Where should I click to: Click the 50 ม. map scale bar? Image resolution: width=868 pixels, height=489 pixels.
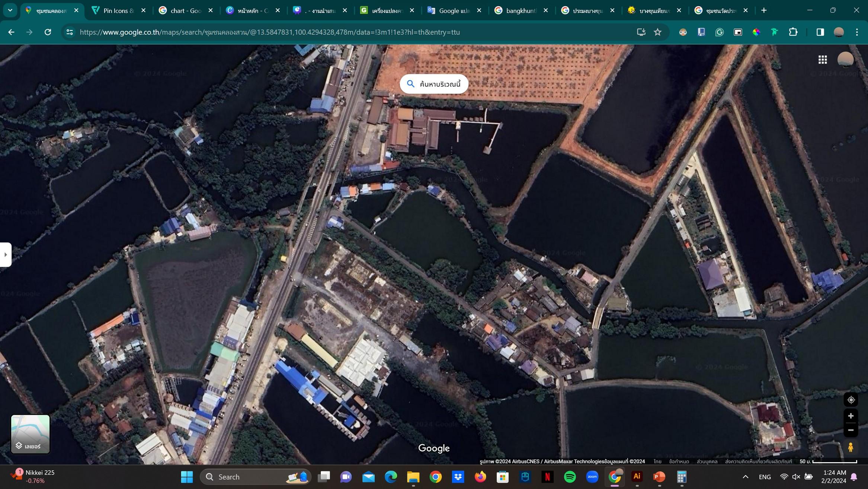click(x=828, y=461)
